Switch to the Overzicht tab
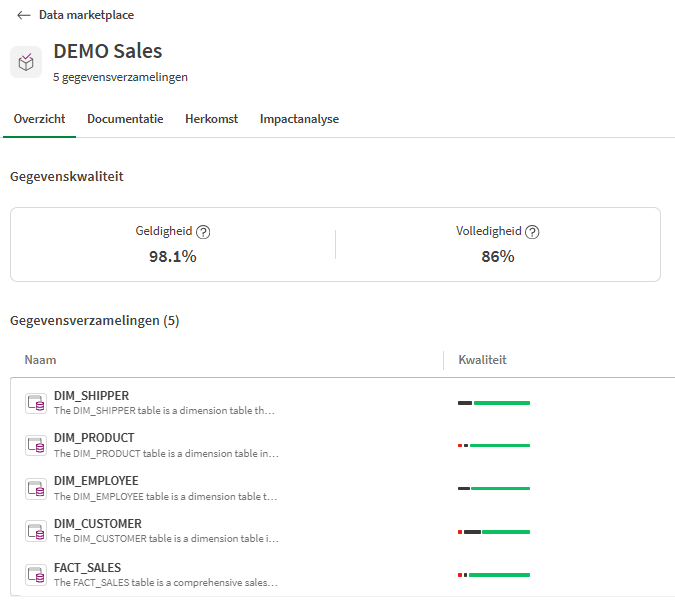 (x=39, y=119)
